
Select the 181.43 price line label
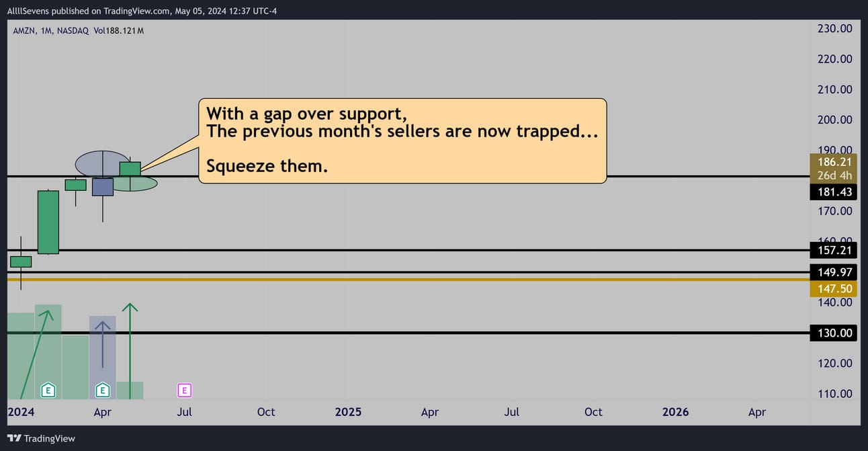pos(834,192)
